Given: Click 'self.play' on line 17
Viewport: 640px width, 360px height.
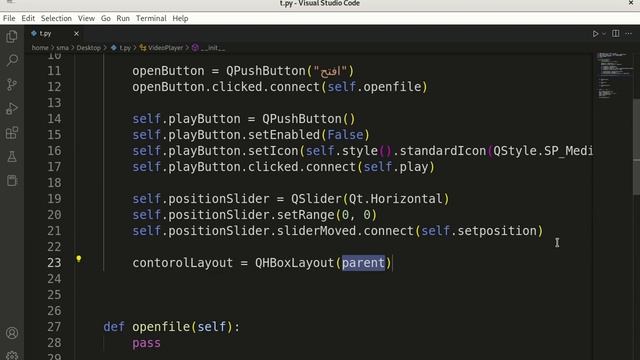Looking at the screenshot, I should tap(396, 167).
